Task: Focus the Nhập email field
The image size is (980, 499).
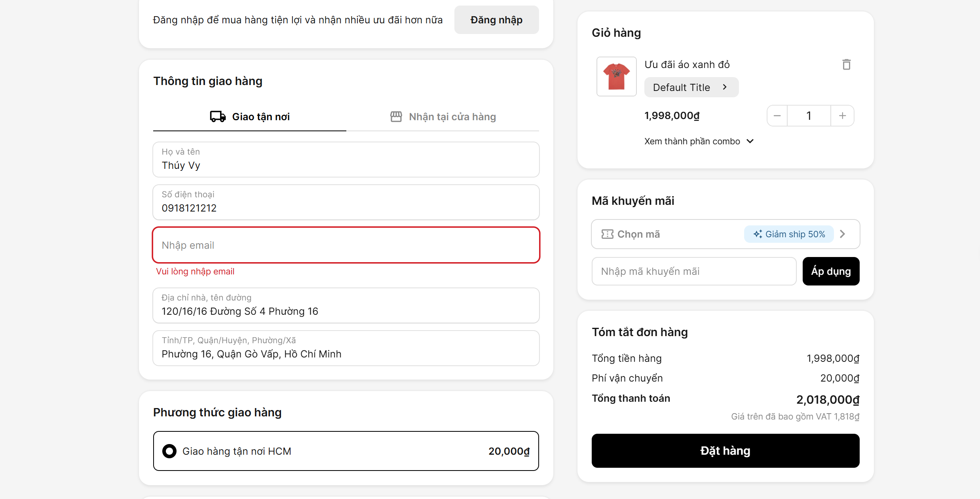Action: point(346,245)
